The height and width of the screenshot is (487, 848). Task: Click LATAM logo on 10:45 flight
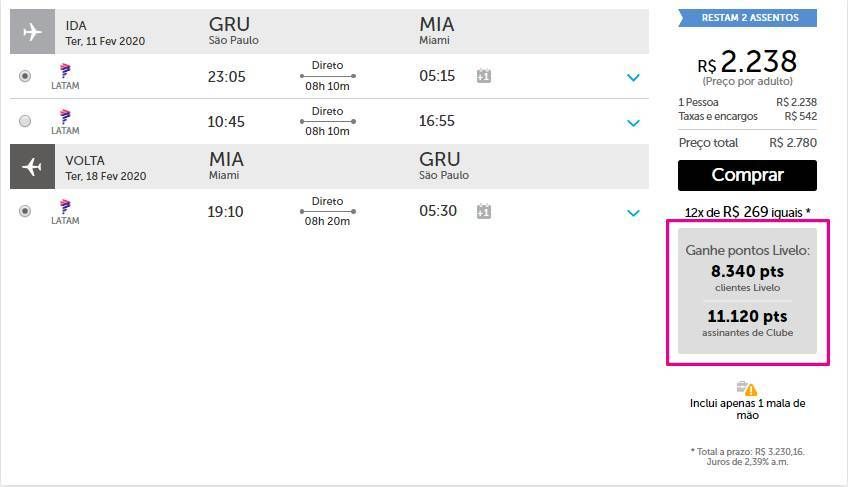tap(65, 122)
